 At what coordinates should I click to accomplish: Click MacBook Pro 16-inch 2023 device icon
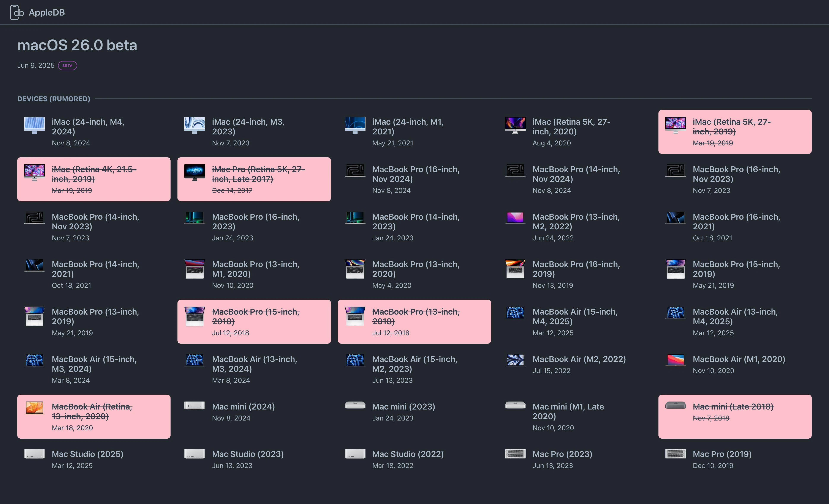[195, 218]
